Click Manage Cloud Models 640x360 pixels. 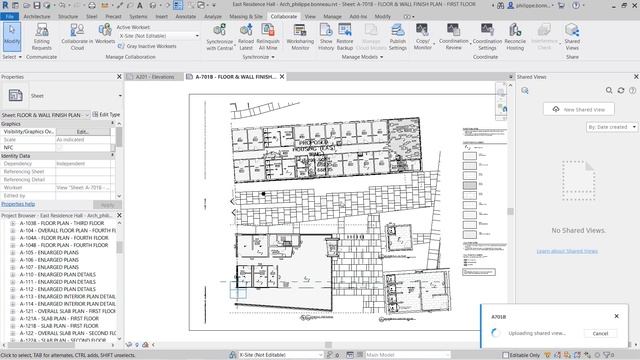(371, 37)
